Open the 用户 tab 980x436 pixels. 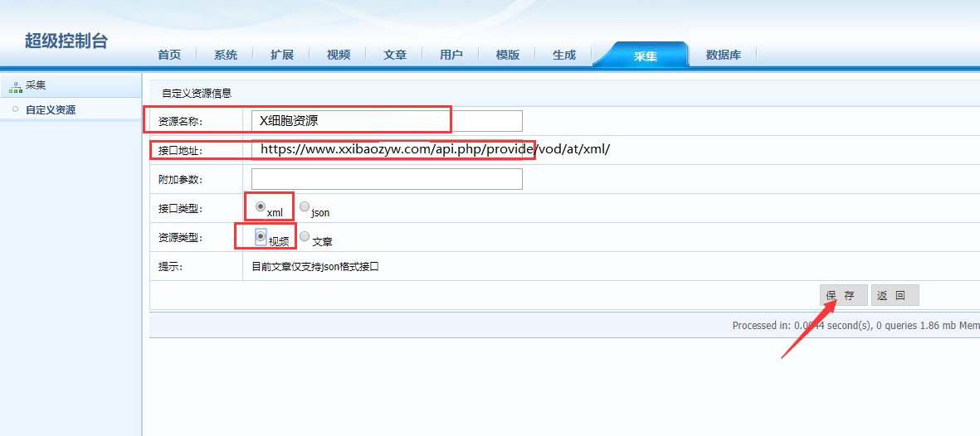tap(451, 55)
